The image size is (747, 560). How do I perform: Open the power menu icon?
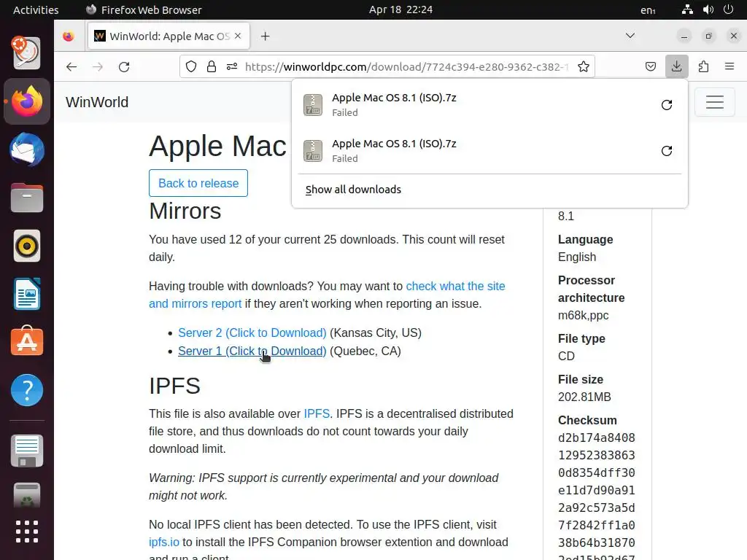pos(729,9)
